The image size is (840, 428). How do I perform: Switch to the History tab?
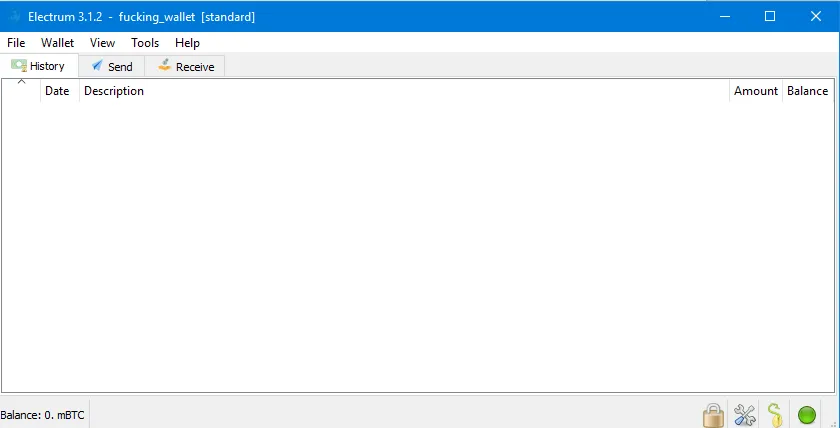click(x=39, y=66)
